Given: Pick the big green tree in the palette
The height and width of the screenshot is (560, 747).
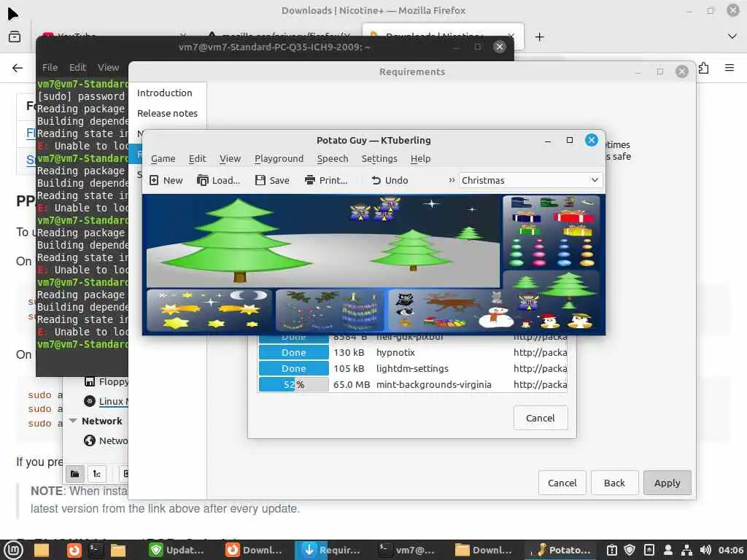Looking at the screenshot, I should (568, 285).
